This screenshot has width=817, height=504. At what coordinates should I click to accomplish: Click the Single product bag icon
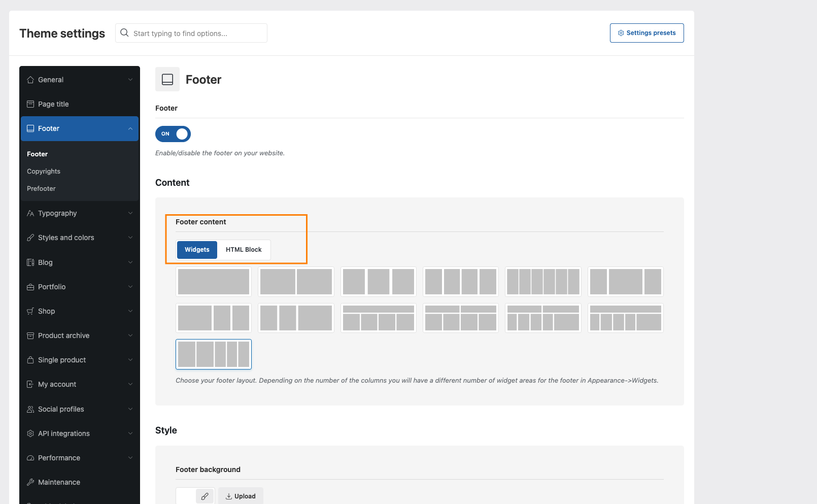coord(30,360)
